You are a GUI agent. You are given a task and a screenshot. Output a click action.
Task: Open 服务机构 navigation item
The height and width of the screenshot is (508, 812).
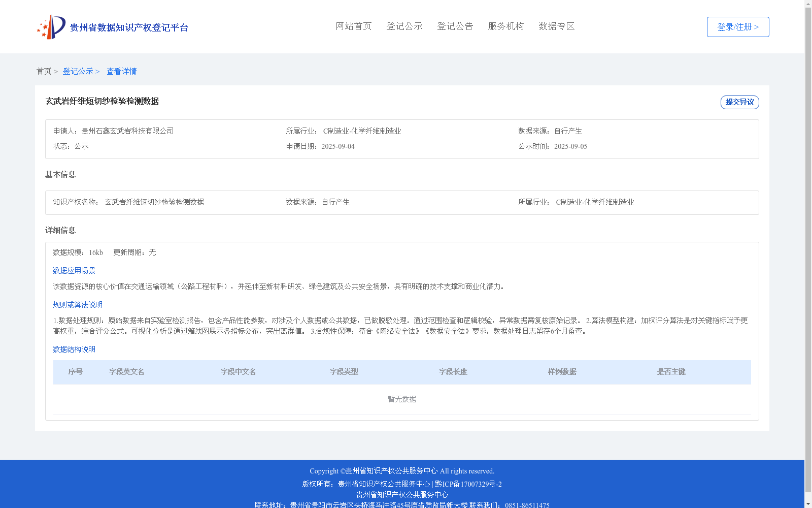pyautogui.click(x=506, y=26)
